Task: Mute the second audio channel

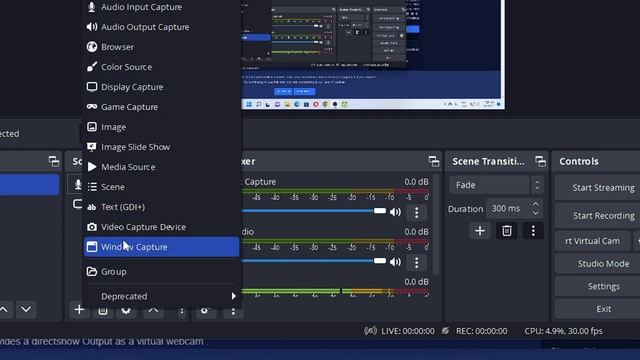Action: (x=395, y=262)
